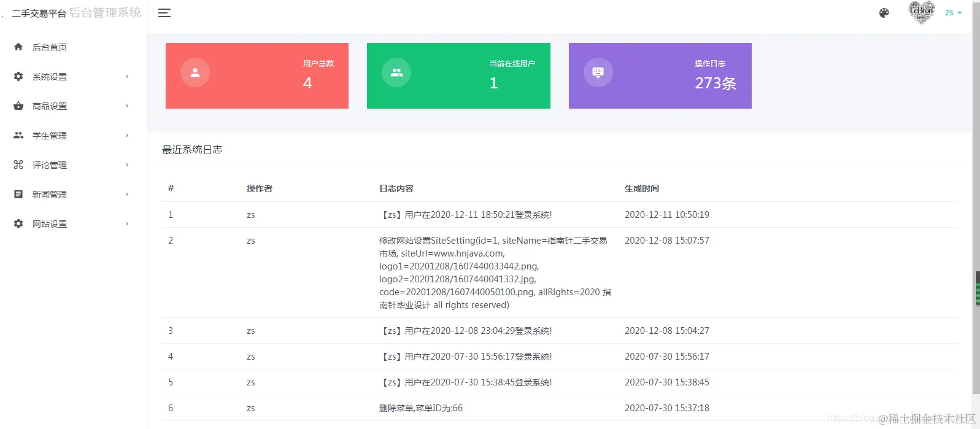Click the 日志内容 column header
Viewport: 980px width, 429px height.
[396, 188]
